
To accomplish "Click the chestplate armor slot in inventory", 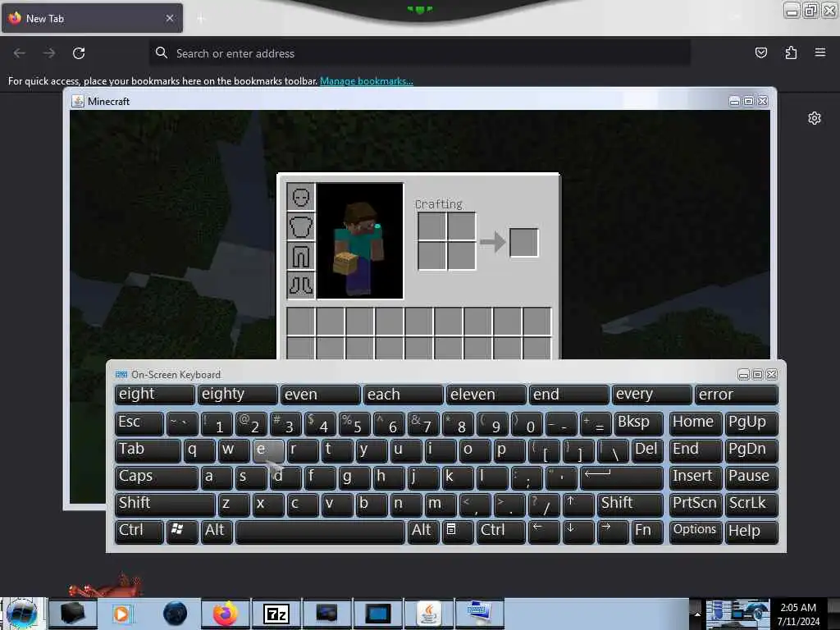I will (300, 226).
